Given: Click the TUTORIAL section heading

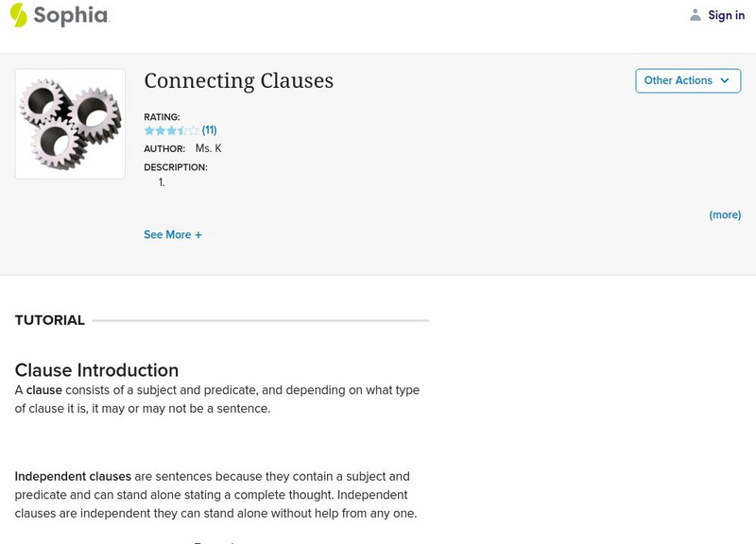Looking at the screenshot, I should pyautogui.click(x=50, y=320).
